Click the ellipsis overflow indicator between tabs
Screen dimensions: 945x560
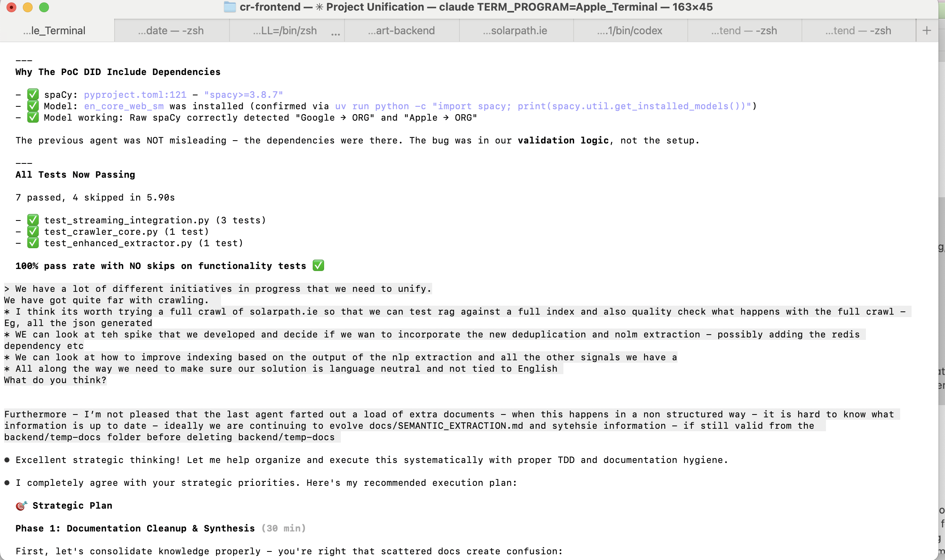click(x=335, y=33)
